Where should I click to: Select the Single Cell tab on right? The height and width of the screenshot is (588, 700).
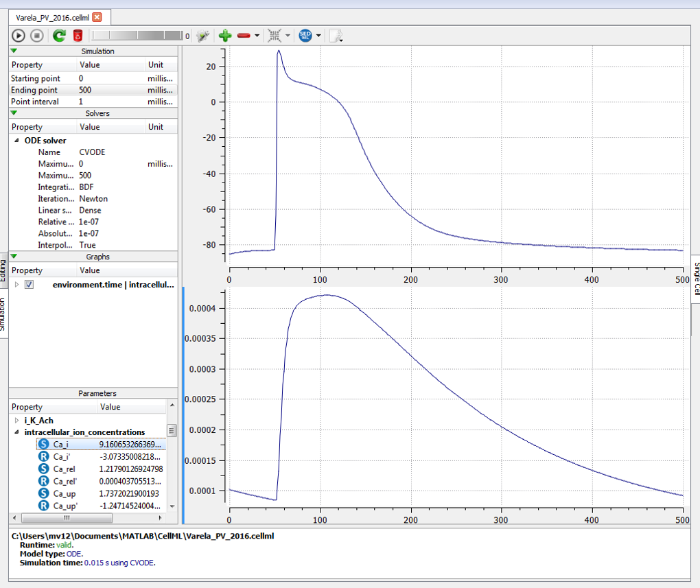click(696, 279)
